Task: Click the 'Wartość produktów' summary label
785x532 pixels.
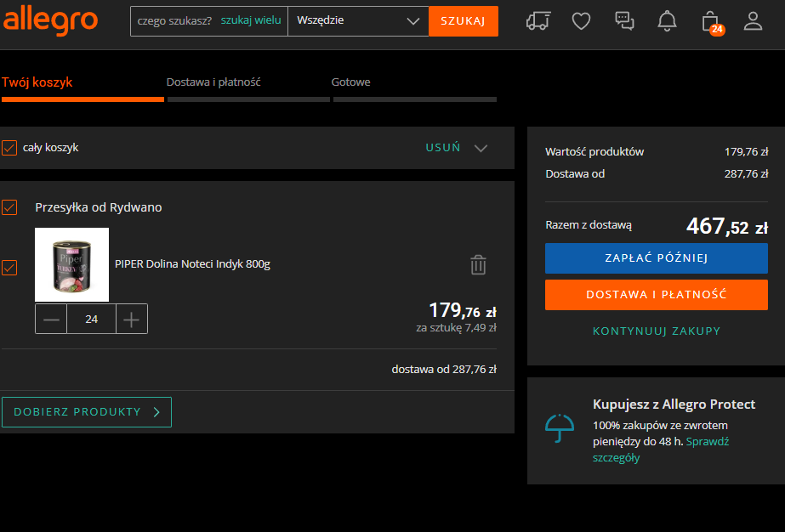Action: [x=594, y=151]
